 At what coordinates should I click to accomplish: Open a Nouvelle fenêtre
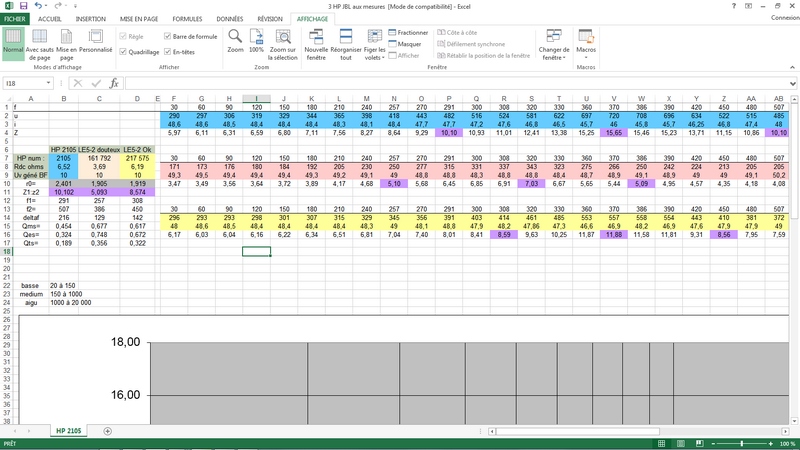[x=316, y=44]
